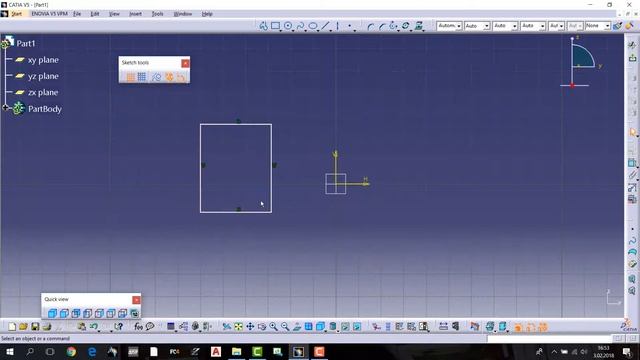Open the What's This help icon
The image size is (640, 360).
click(x=118, y=327)
